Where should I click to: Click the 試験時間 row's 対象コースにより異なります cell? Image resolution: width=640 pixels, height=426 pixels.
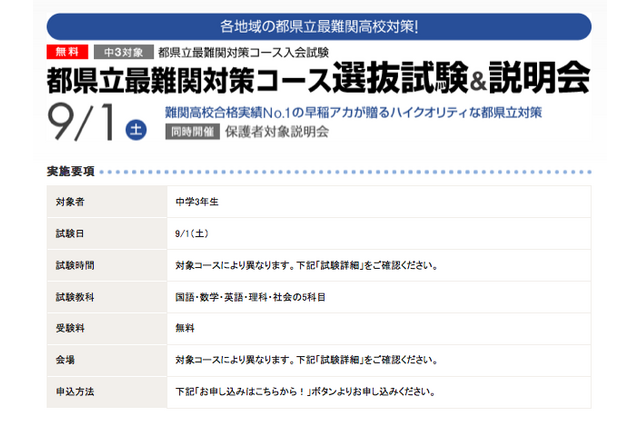click(379, 265)
